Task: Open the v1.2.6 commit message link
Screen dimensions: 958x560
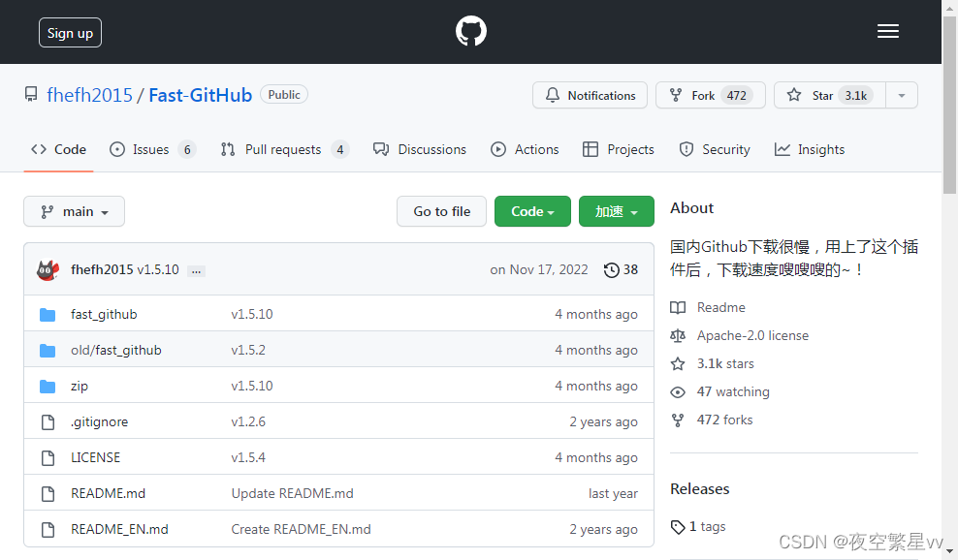Action: tap(248, 422)
